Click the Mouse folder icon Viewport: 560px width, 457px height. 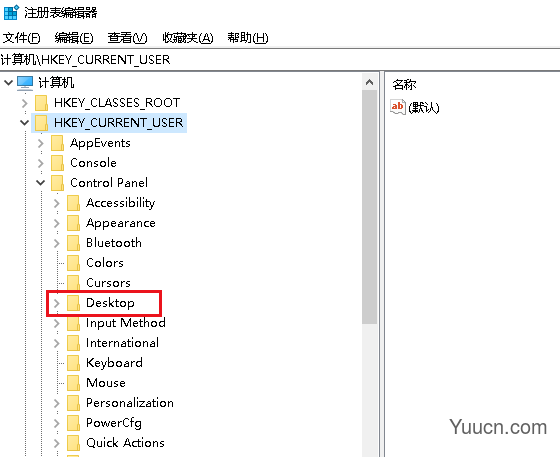point(74,383)
